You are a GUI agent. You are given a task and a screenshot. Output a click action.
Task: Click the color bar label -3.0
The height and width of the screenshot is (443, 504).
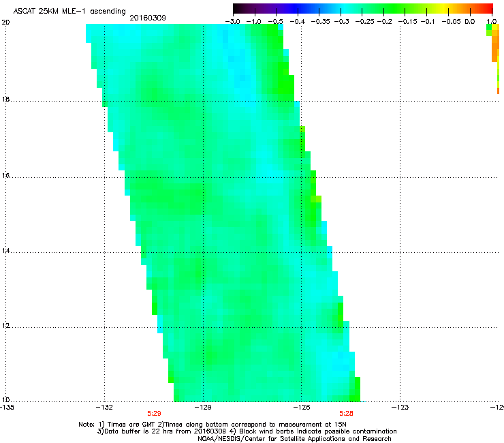[233, 22]
